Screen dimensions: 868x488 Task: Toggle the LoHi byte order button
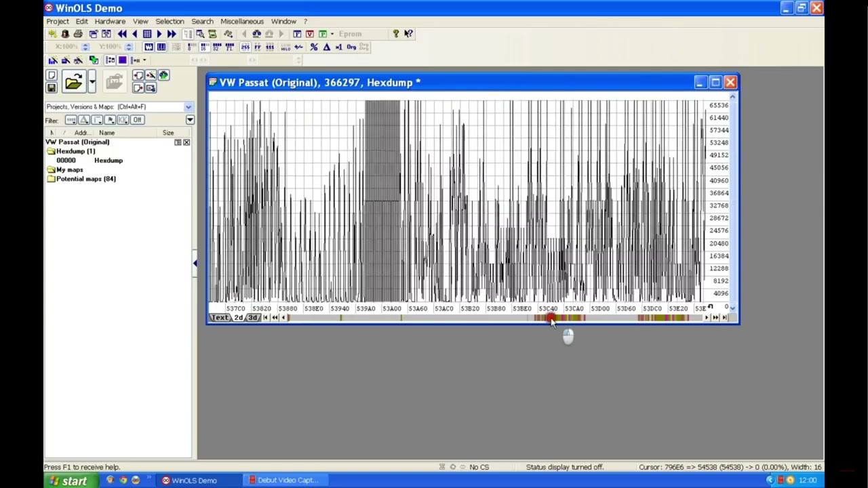[285, 47]
